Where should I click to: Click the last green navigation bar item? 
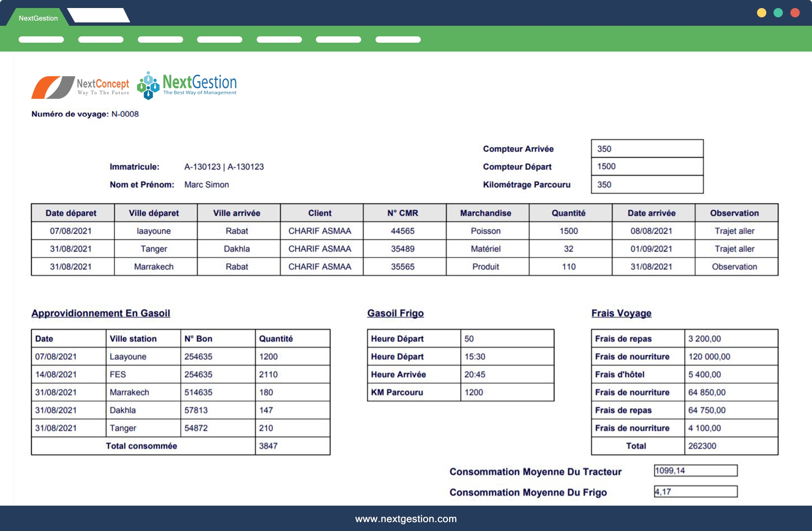pyautogui.click(x=398, y=39)
